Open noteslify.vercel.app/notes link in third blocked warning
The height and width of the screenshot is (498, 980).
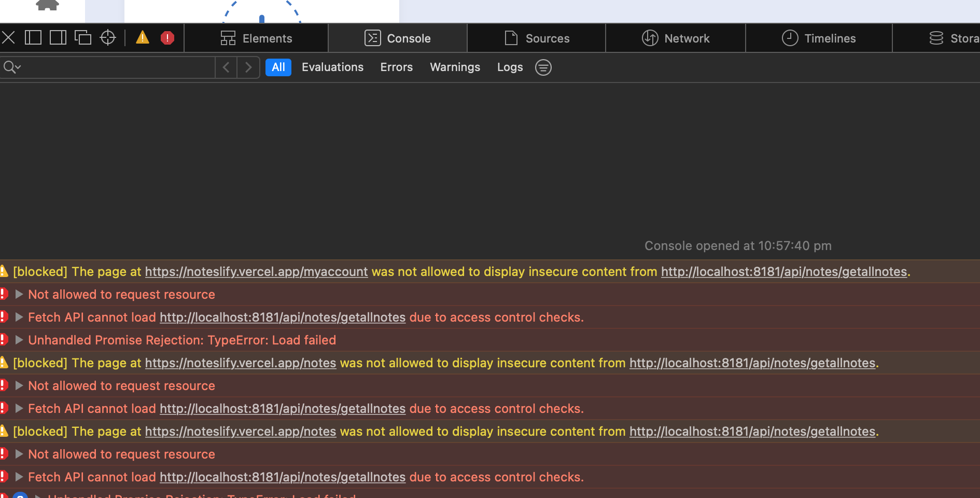[241, 432]
